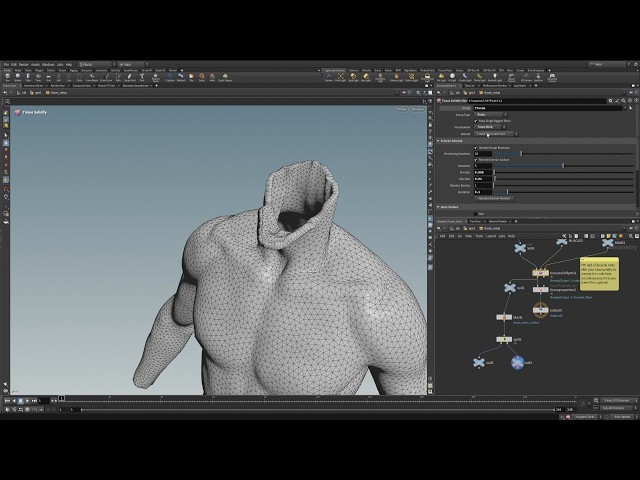Add a Camera from the lights shelf
Viewport: 640px width, 480px height.
[x=329, y=77]
